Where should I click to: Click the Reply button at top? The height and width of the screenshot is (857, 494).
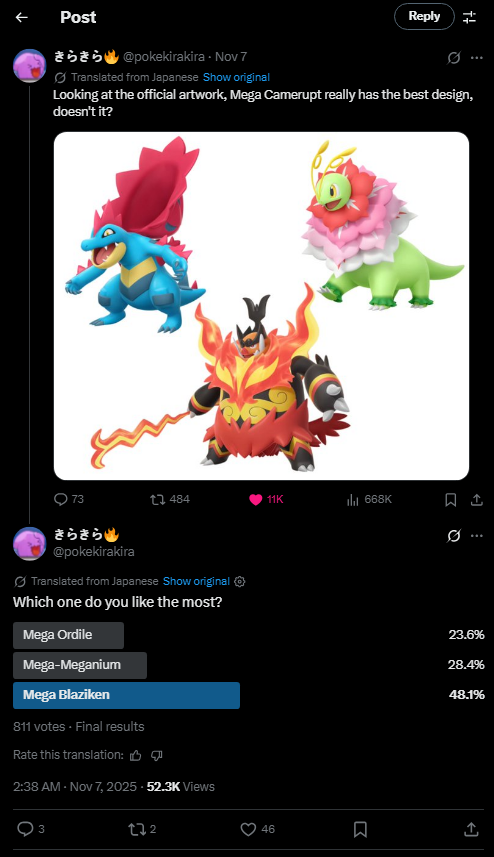424,16
